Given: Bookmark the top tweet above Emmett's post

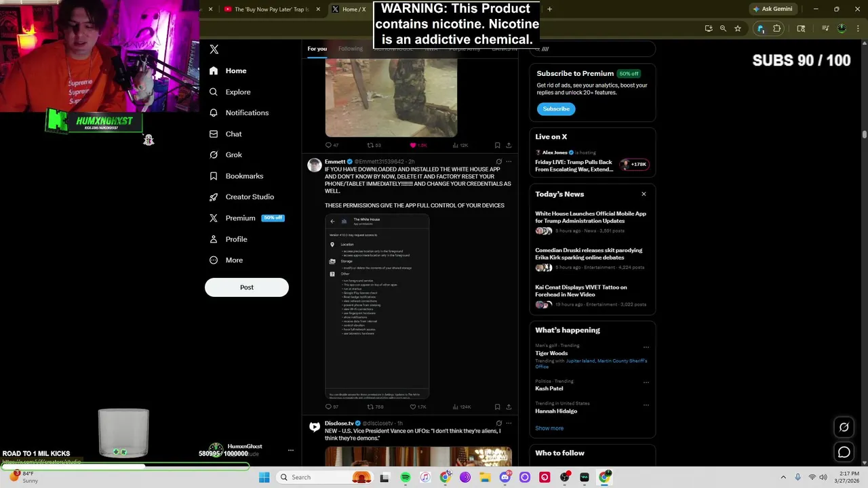Looking at the screenshot, I should [x=497, y=145].
